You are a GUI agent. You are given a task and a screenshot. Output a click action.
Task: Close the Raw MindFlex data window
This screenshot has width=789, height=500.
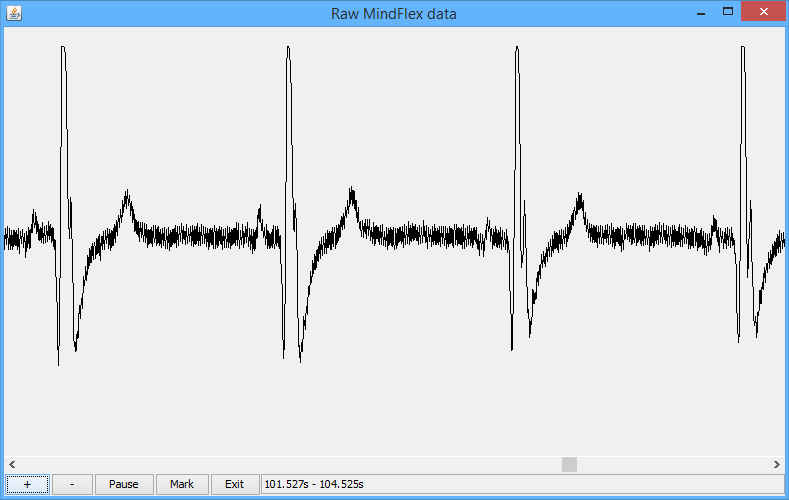pos(764,12)
